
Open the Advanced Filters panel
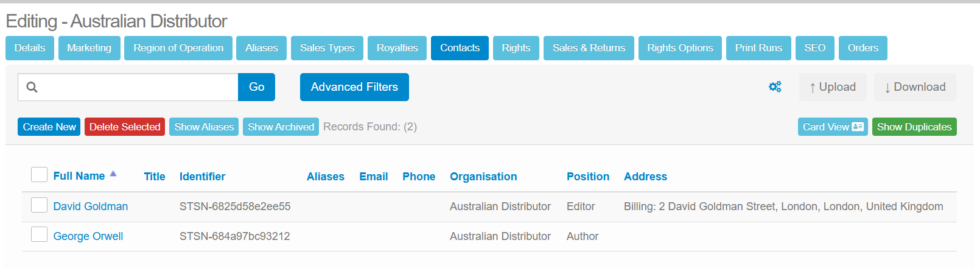354,87
